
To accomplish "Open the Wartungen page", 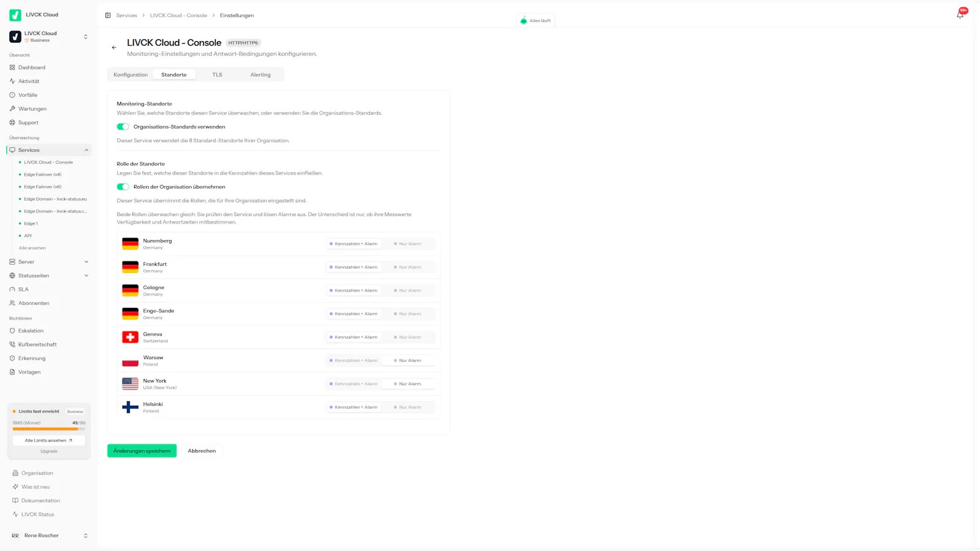I will pyautogui.click(x=49, y=108).
